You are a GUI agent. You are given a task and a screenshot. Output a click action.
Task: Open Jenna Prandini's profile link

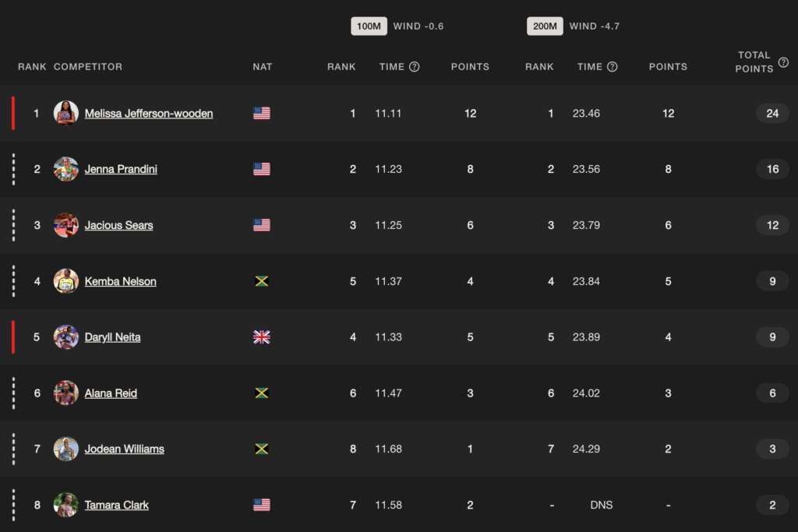[x=121, y=169]
